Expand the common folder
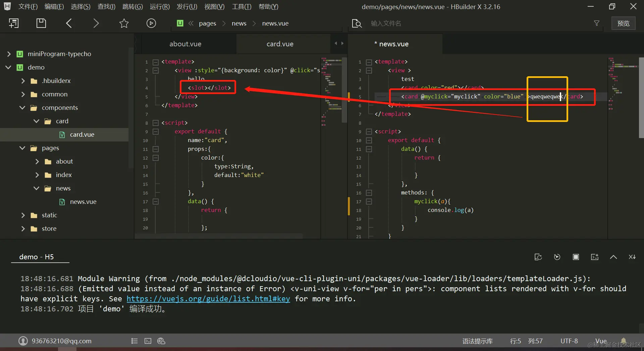The height and width of the screenshot is (351, 644). (x=23, y=94)
